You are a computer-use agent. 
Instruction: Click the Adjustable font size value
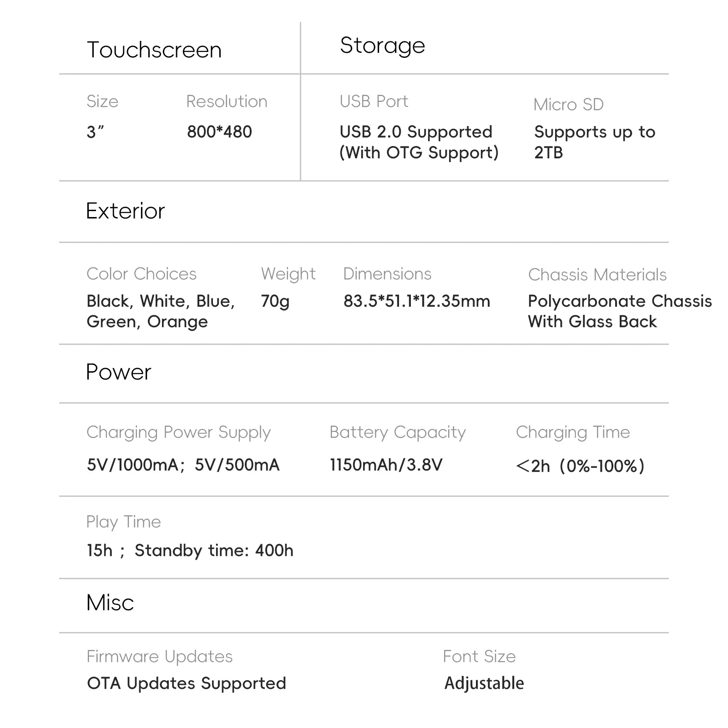point(484,683)
